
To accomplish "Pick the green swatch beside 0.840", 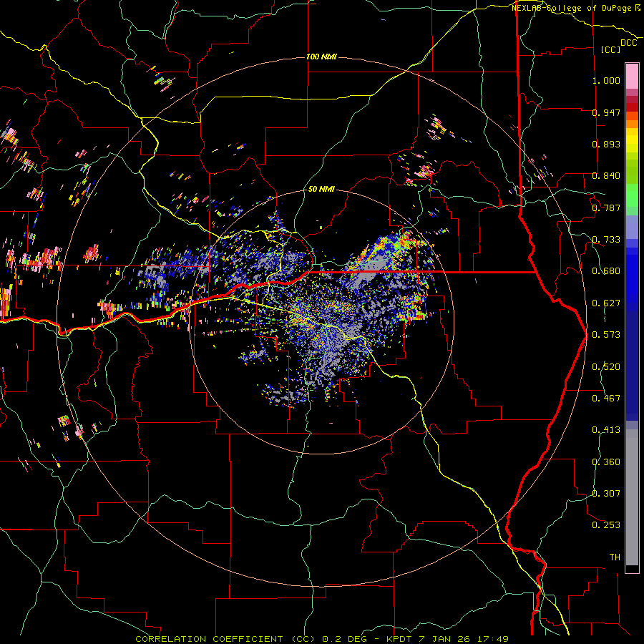I will coord(632,175).
